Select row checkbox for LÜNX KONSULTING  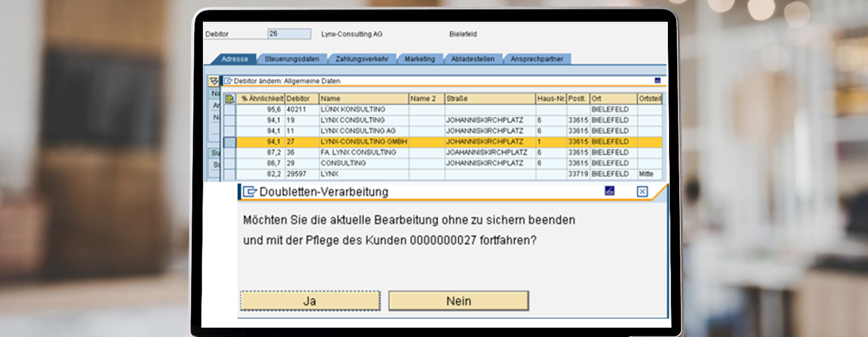[230, 110]
